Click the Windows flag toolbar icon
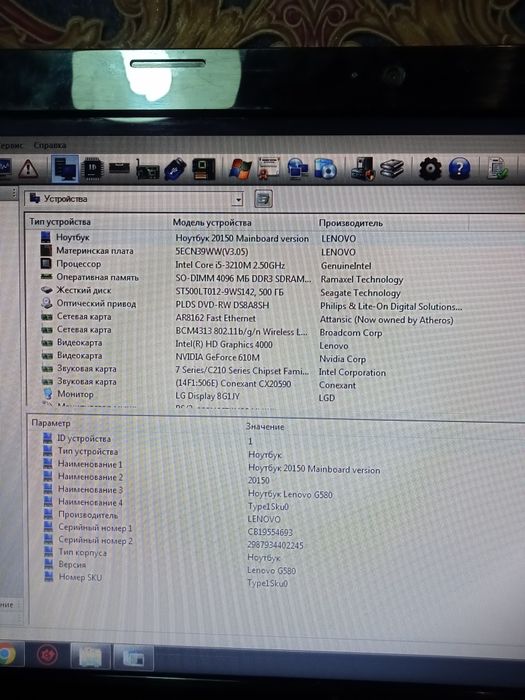The width and height of the screenshot is (525, 700). [x=241, y=169]
